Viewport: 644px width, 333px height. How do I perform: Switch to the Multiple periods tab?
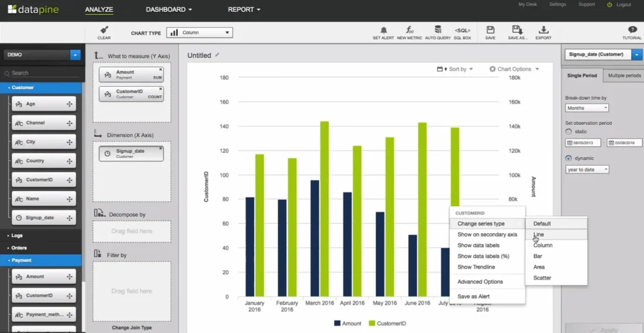624,75
